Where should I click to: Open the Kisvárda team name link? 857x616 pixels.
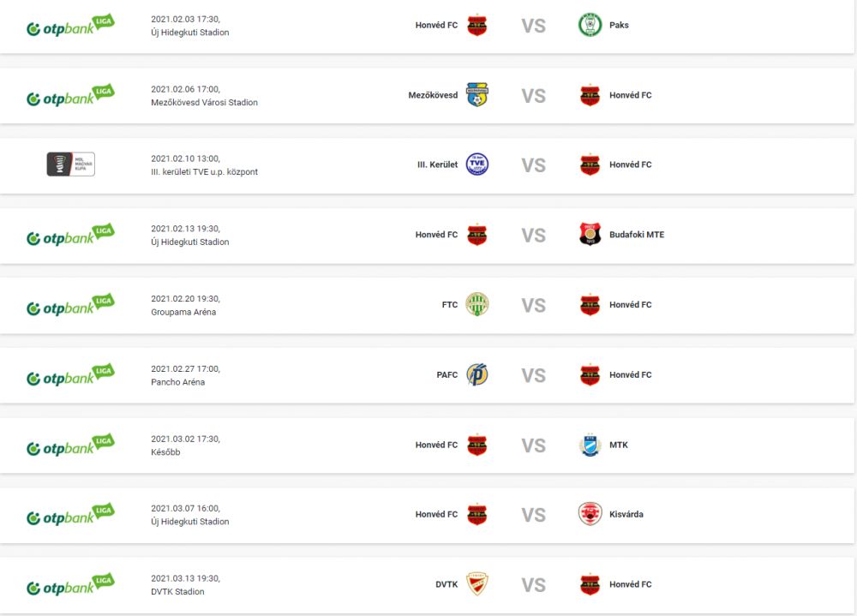[x=626, y=514]
